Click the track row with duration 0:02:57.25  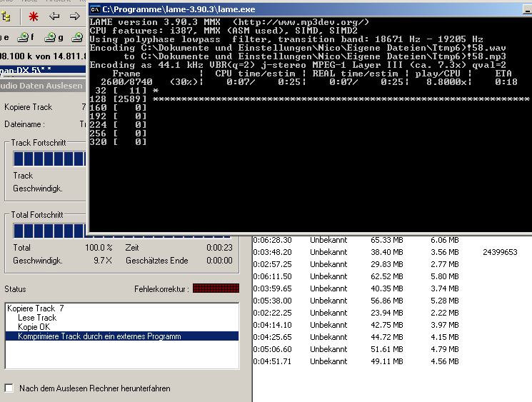[392, 264]
